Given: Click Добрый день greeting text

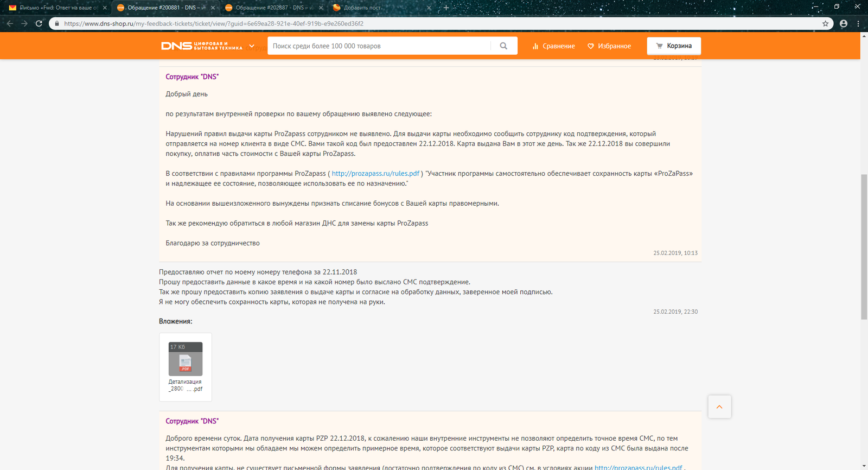Looking at the screenshot, I should point(187,94).
